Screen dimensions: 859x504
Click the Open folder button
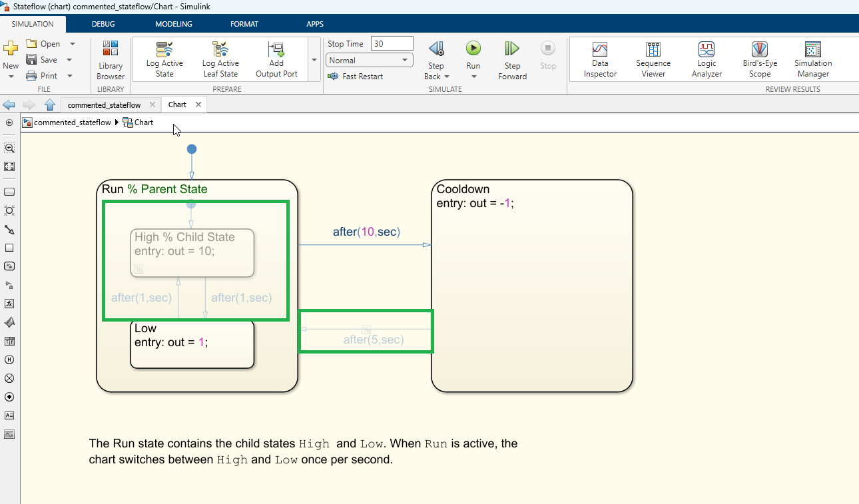click(43, 44)
